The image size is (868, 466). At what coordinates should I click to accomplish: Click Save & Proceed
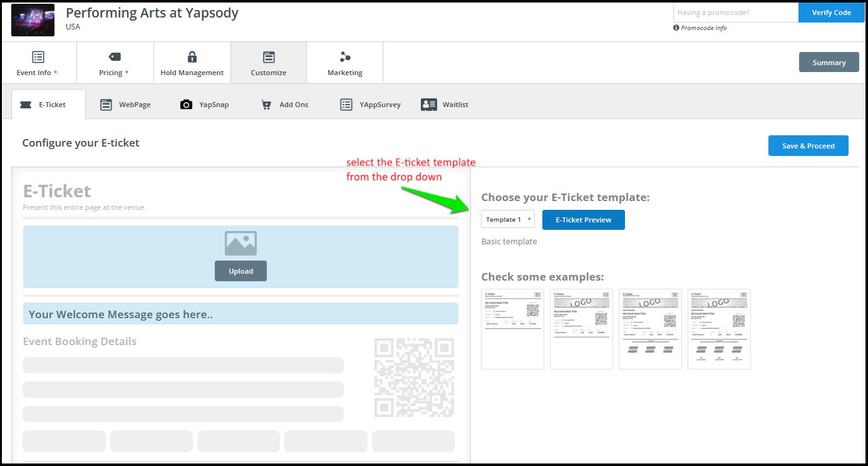pyautogui.click(x=808, y=145)
